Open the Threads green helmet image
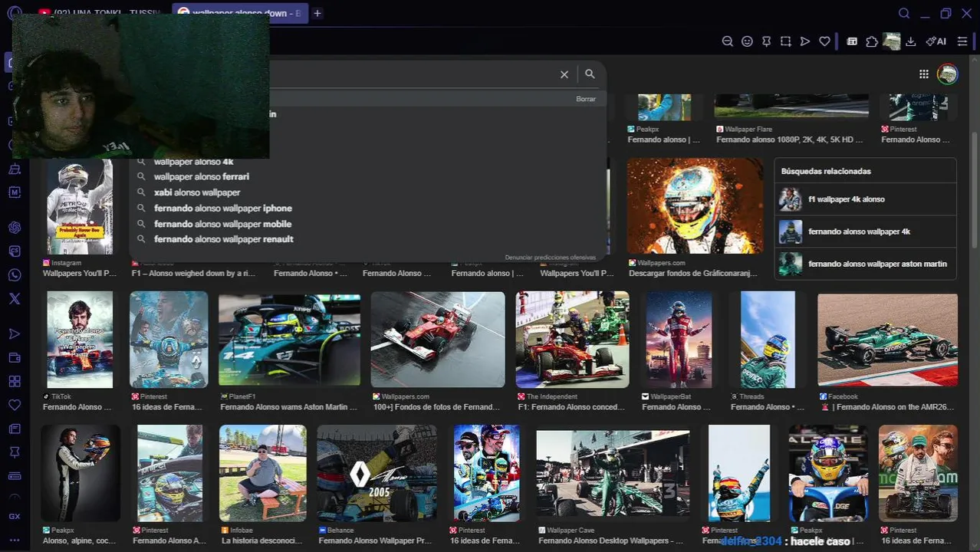980x552 pixels. click(x=768, y=340)
